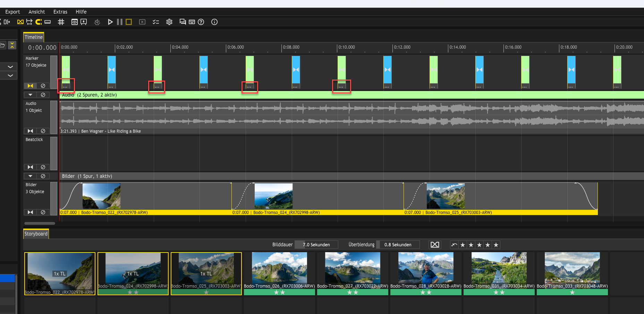Click the presentation screen upload icon

click(x=84, y=22)
